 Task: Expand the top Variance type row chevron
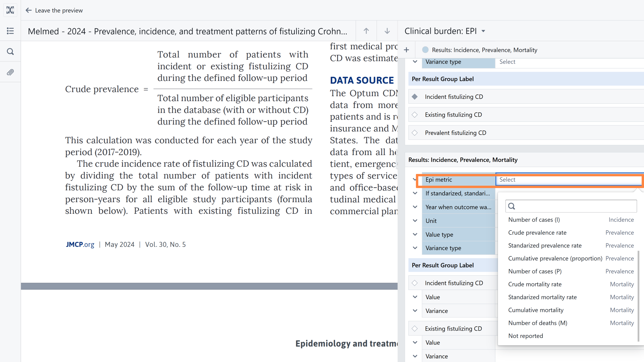point(415,62)
